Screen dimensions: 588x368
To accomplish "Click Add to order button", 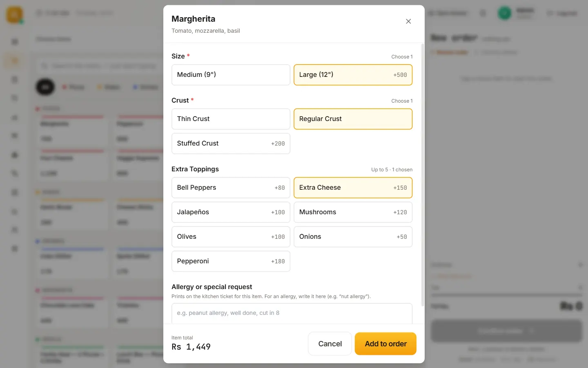I will [x=385, y=344].
